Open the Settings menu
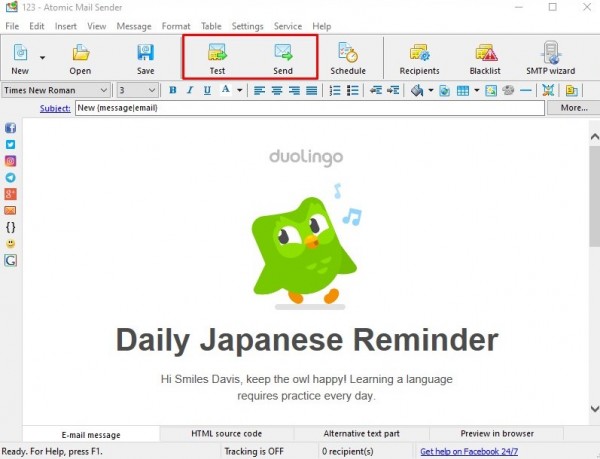The width and height of the screenshot is (600, 459). click(x=248, y=26)
